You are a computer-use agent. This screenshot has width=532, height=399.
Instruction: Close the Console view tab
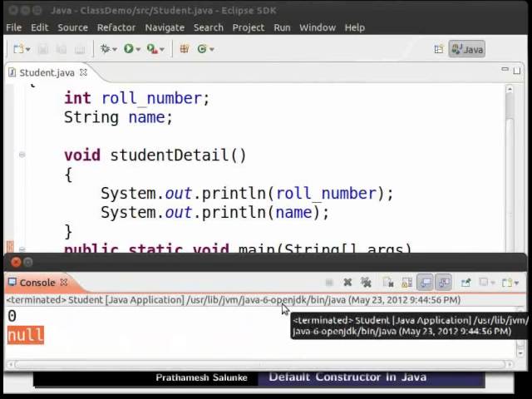coord(63,282)
